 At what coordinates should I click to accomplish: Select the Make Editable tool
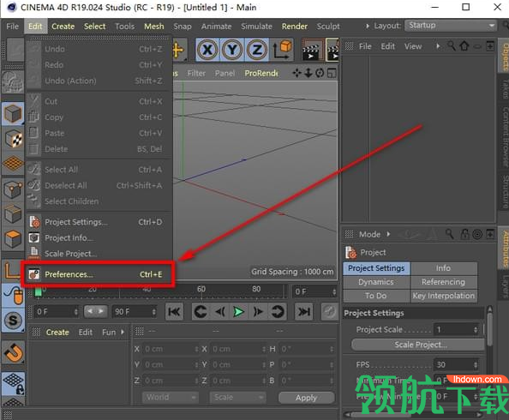pos(13,81)
